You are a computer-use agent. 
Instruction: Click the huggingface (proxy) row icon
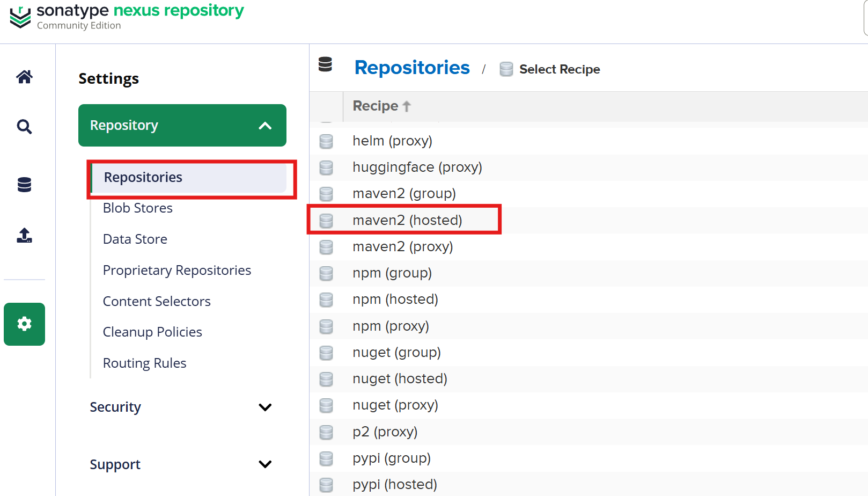[326, 167]
